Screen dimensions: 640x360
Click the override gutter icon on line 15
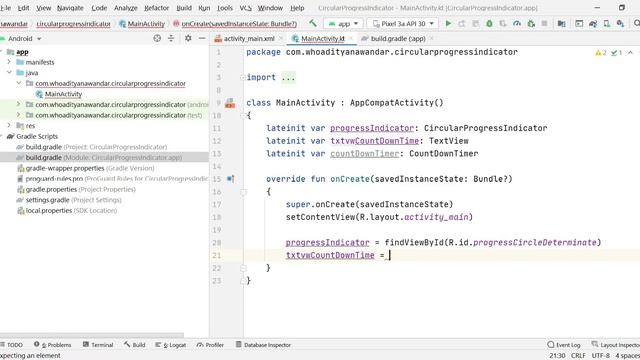tap(231, 179)
